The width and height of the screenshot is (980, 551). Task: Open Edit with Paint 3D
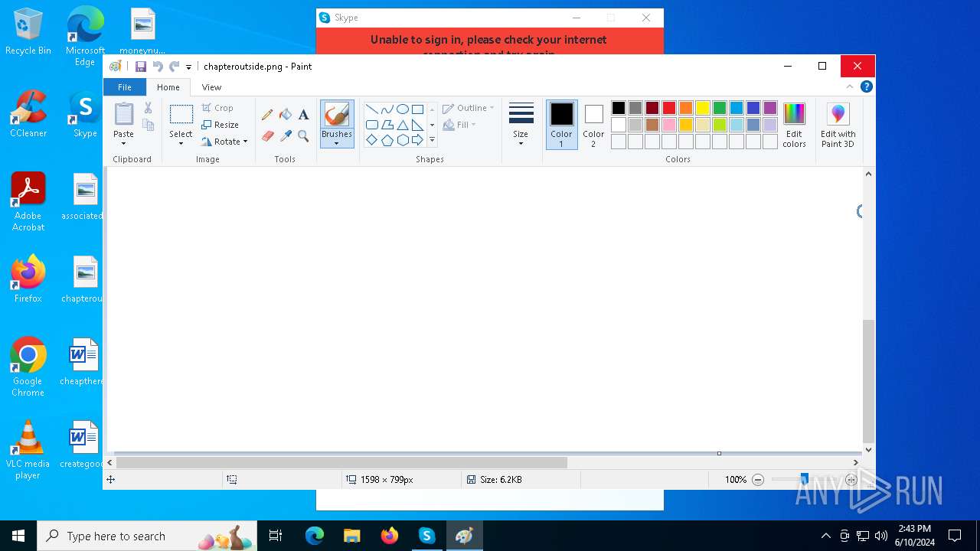click(x=838, y=126)
